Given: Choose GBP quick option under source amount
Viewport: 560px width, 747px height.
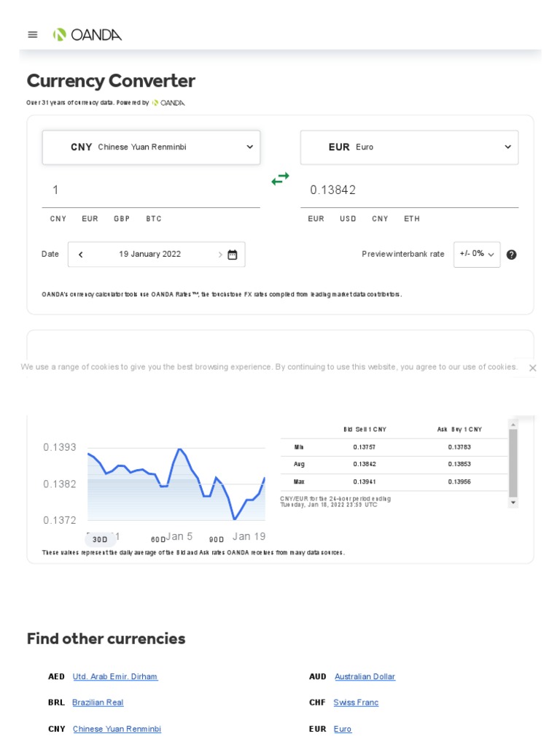Looking at the screenshot, I should [122, 219].
